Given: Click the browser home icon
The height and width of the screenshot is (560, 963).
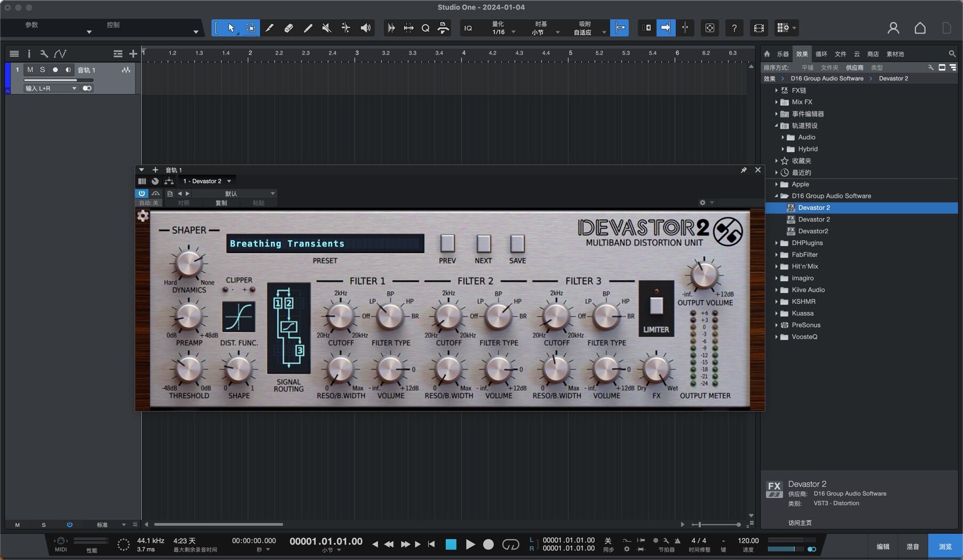Looking at the screenshot, I should pos(767,54).
